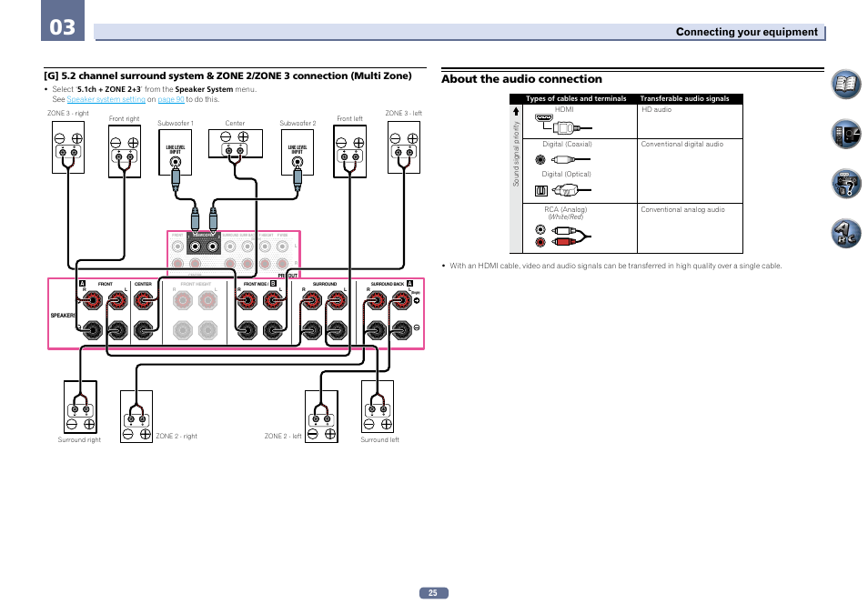Click the Digital Coaxial cable icon
868x614 pixels.
coord(562,160)
